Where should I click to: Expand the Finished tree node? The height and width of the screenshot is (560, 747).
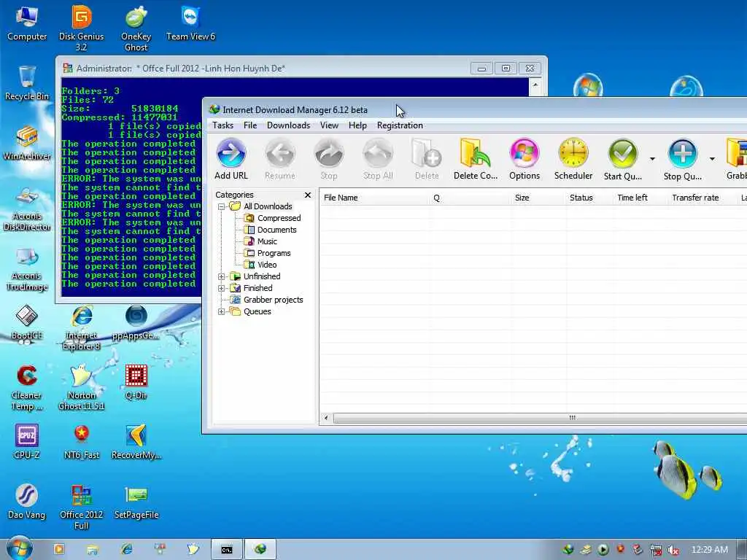point(222,288)
